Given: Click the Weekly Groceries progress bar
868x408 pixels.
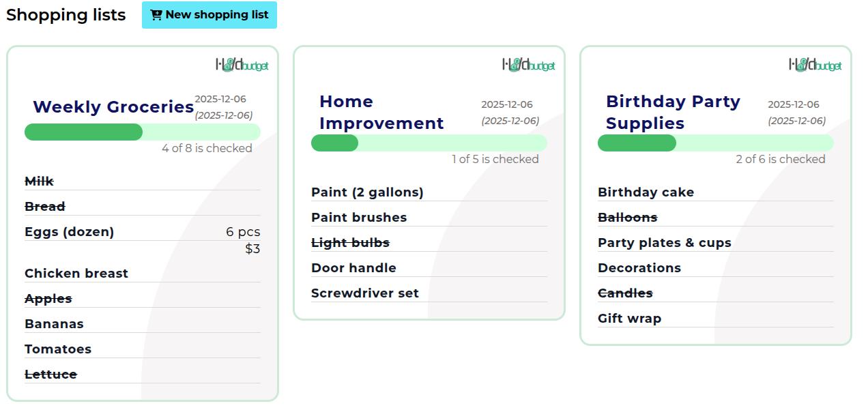Looking at the screenshot, I should 142,132.
